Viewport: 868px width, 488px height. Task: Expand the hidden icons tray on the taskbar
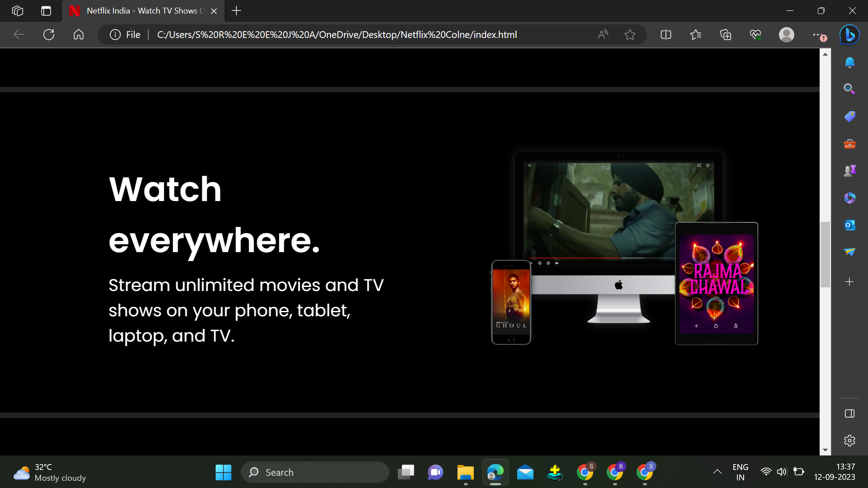717,471
